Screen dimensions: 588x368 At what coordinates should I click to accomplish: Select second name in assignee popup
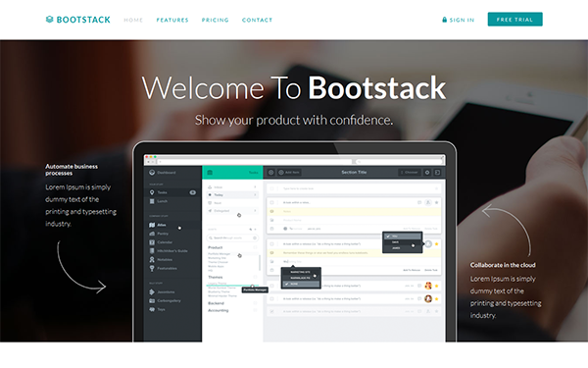pos(403,242)
